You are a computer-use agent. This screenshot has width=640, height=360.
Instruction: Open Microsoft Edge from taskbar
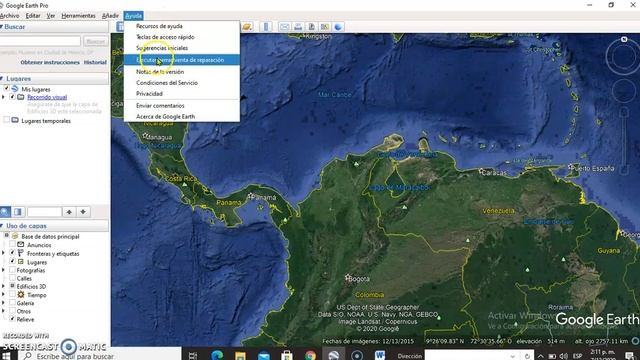click(217, 355)
